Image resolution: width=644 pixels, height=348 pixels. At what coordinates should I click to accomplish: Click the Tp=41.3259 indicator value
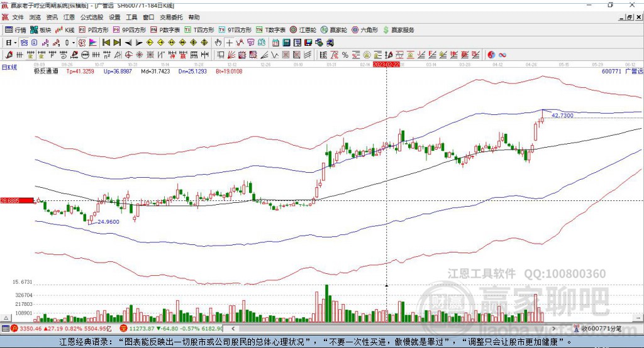click(x=80, y=71)
